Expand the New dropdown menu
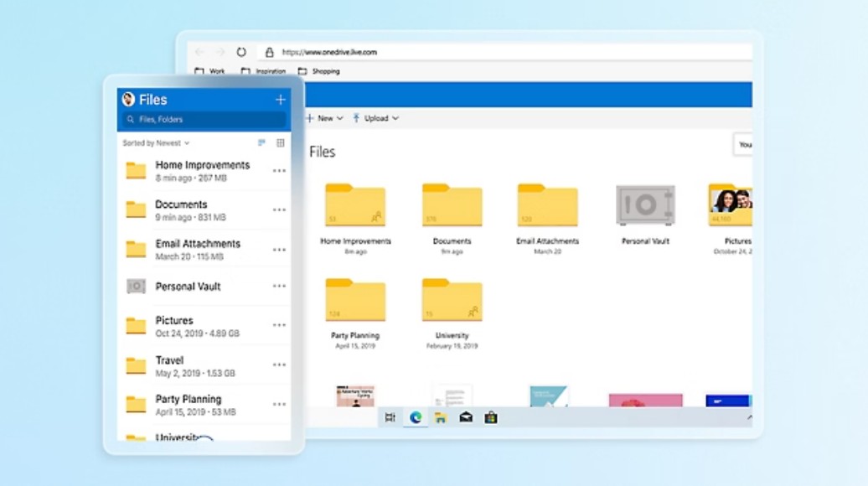868x486 pixels. tap(325, 118)
